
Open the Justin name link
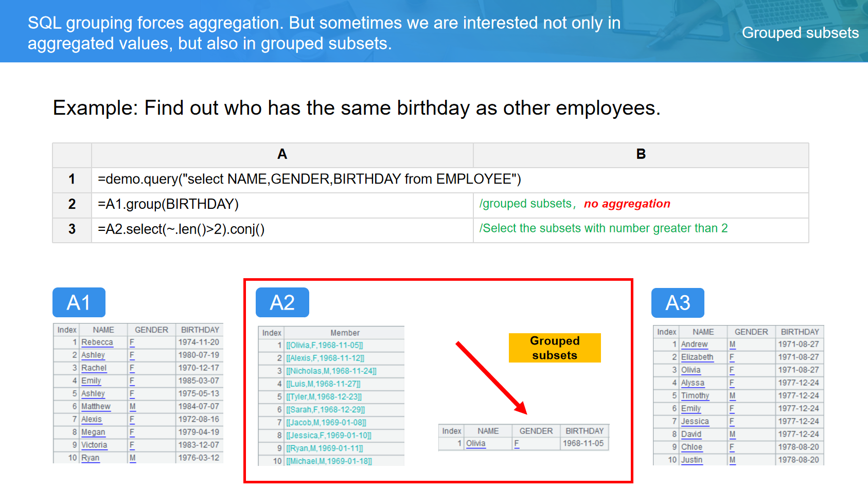point(692,460)
